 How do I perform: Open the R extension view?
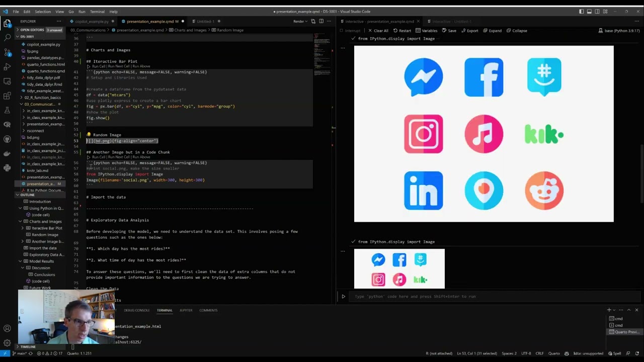coord(7,124)
